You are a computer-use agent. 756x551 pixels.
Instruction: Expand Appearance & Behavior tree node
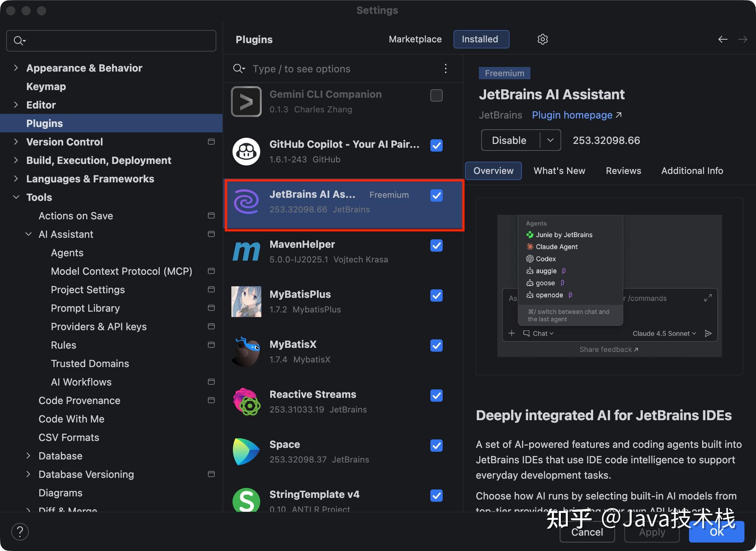[16, 68]
